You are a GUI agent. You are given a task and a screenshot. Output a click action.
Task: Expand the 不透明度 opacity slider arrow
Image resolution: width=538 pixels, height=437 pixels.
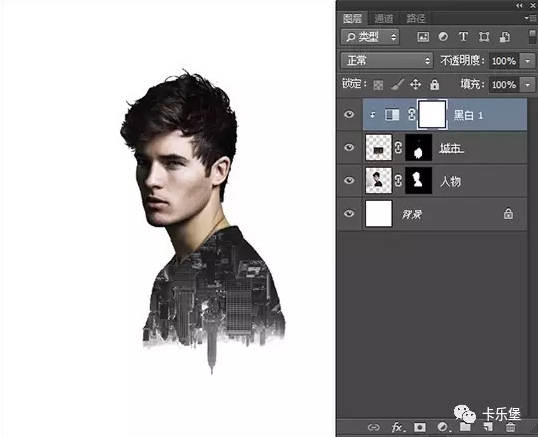point(528,61)
